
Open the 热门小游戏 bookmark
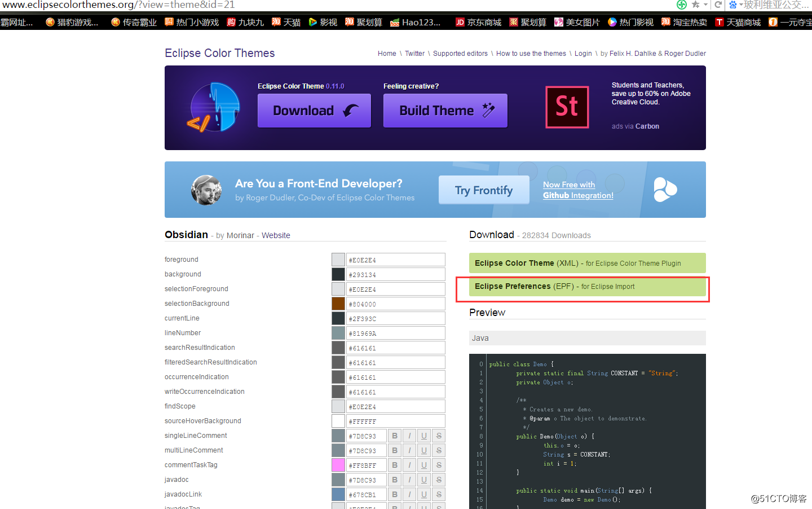pyautogui.click(x=192, y=22)
